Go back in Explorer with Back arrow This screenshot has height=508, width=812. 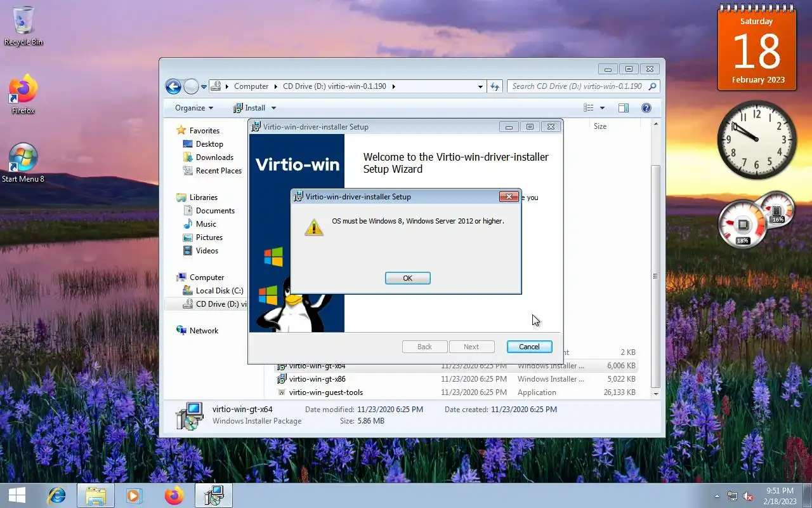[173, 86]
